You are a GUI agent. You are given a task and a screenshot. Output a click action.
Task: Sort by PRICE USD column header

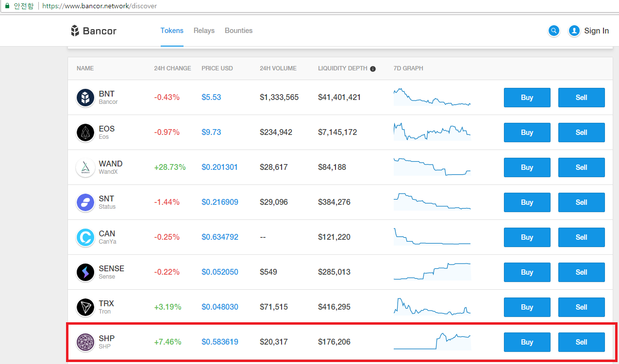click(x=217, y=68)
